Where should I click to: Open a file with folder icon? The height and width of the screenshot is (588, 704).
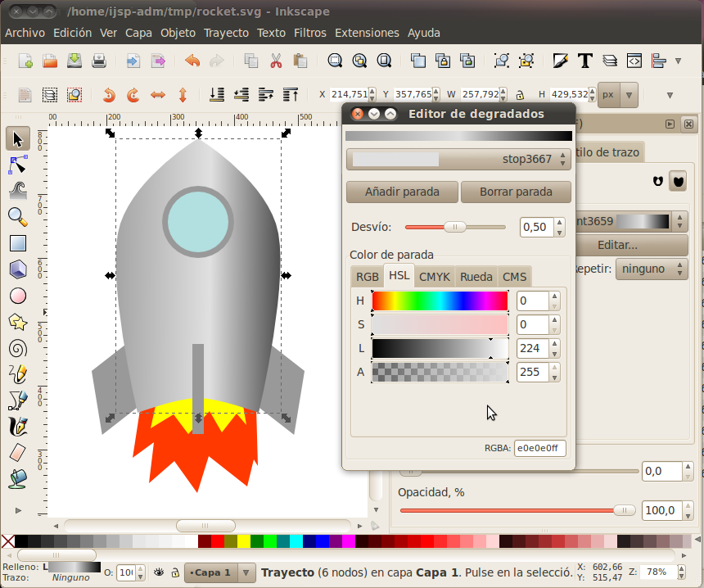(50, 61)
